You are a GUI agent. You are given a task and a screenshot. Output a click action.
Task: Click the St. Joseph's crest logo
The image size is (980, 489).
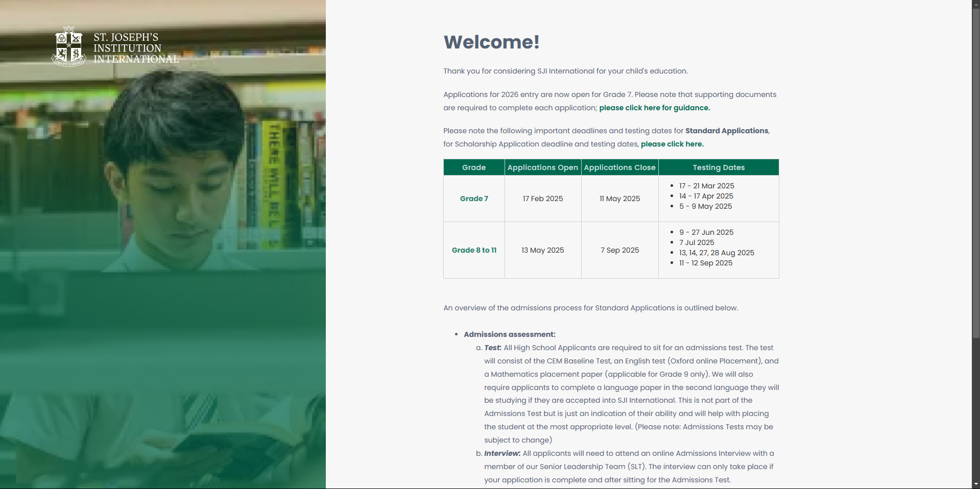pyautogui.click(x=68, y=46)
